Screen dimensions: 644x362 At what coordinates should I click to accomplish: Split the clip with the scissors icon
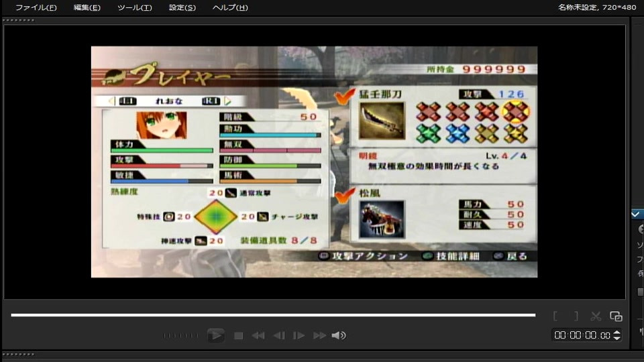coord(596,316)
